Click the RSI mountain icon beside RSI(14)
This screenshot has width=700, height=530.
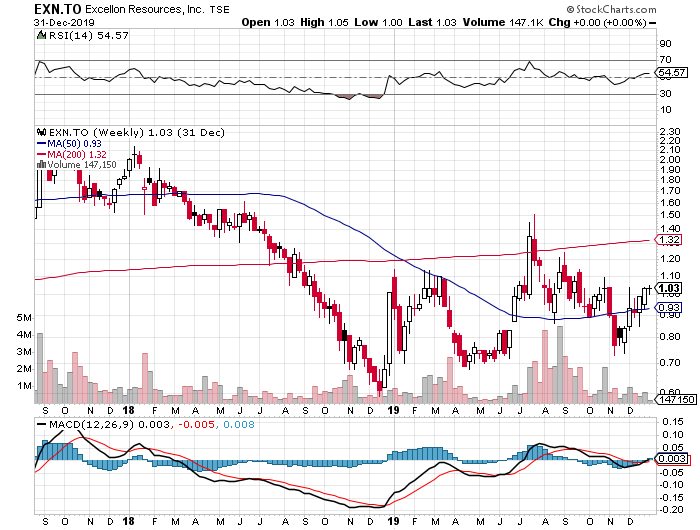pyautogui.click(x=41, y=35)
